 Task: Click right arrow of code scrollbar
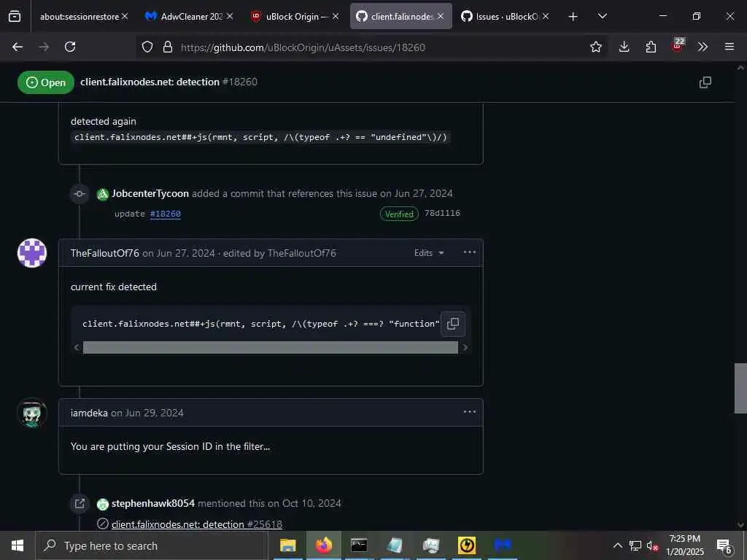(x=465, y=347)
